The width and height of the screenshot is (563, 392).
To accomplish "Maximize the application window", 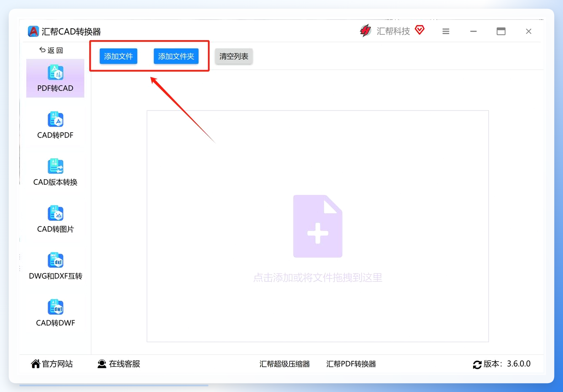I will (x=501, y=31).
